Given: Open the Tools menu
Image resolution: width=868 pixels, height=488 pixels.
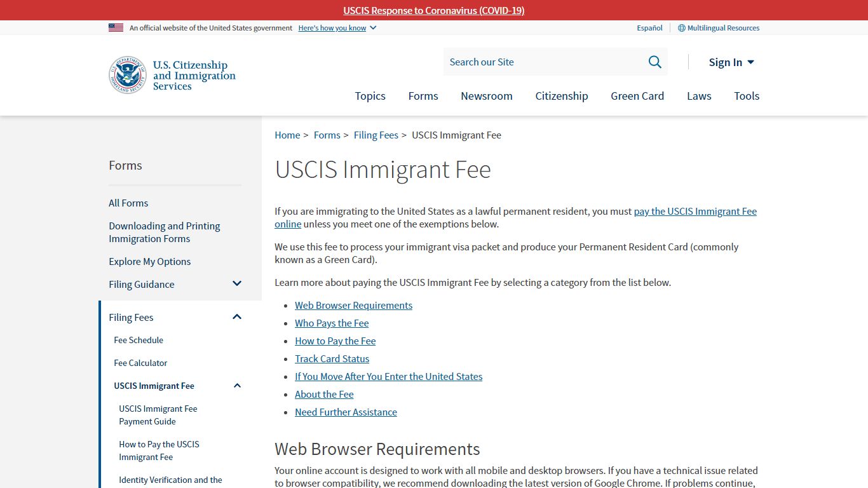Looking at the screenshot, I should tap(747, 96).
